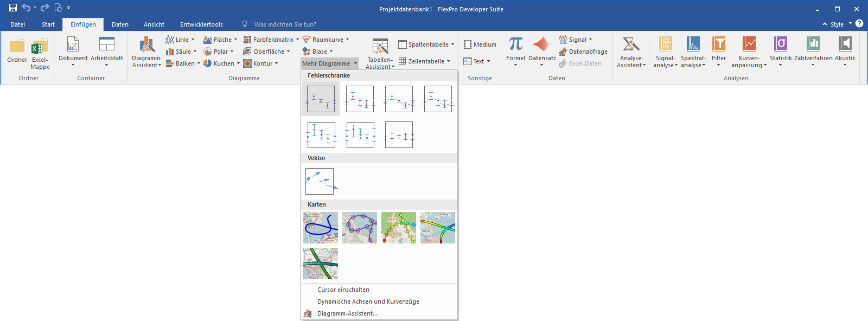Select fourth Fehlerschranke chart in first row
Screen dimensions: 868x321
point(438,99)
